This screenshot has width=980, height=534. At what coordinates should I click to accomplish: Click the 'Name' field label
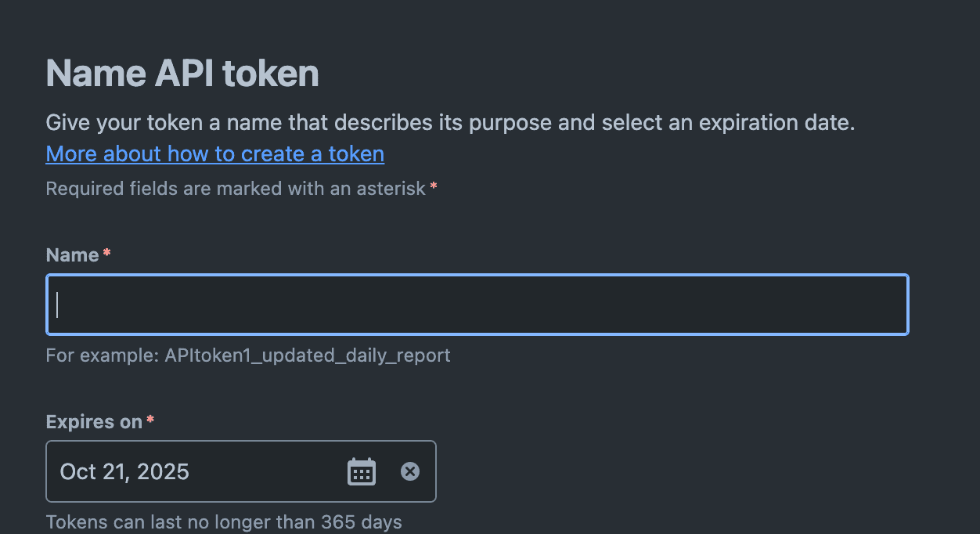73,255
